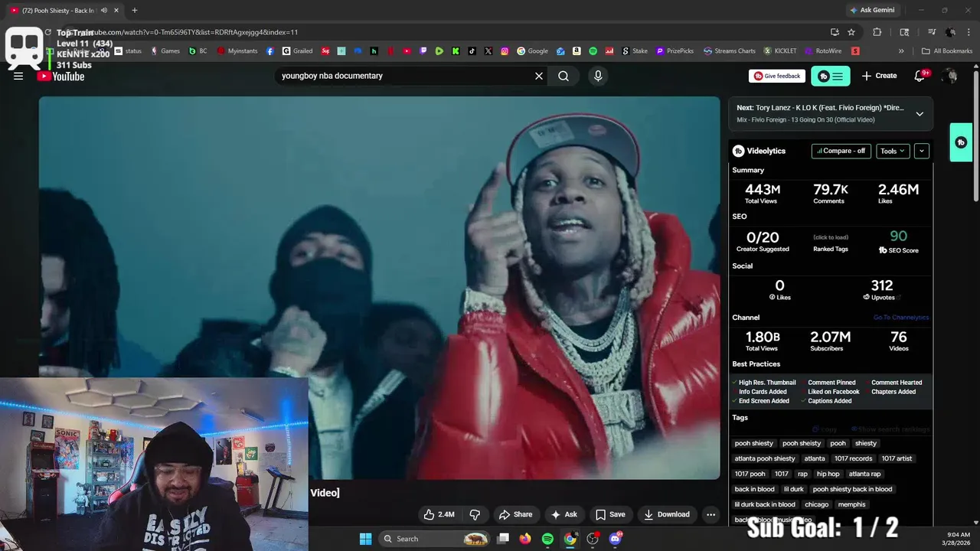Dislike the video with thumbs down
980x551 pixels.
point(475,514)
